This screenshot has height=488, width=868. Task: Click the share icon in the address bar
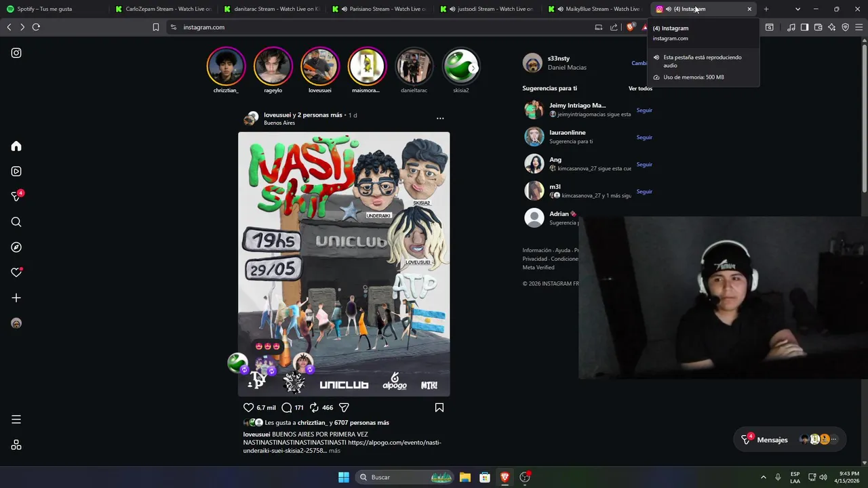click(614, 27)
